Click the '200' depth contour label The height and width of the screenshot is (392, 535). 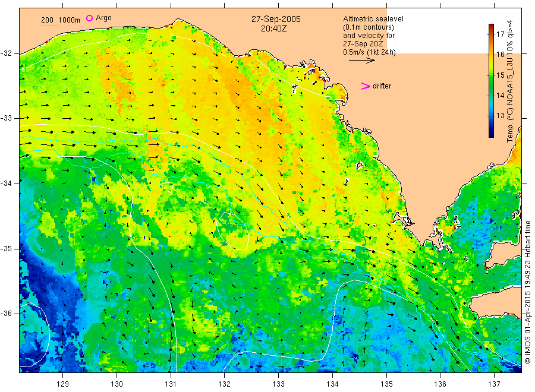(47, 20)
